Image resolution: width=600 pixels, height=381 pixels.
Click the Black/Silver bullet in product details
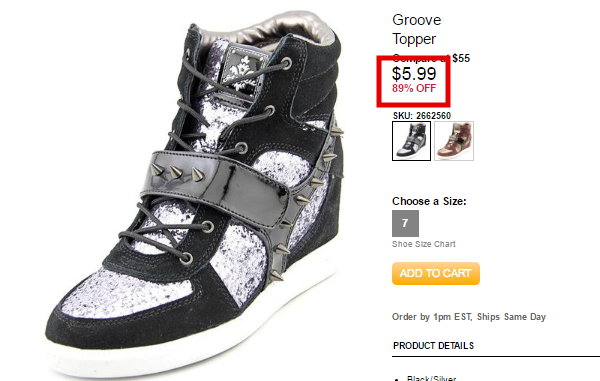(431, 378)
